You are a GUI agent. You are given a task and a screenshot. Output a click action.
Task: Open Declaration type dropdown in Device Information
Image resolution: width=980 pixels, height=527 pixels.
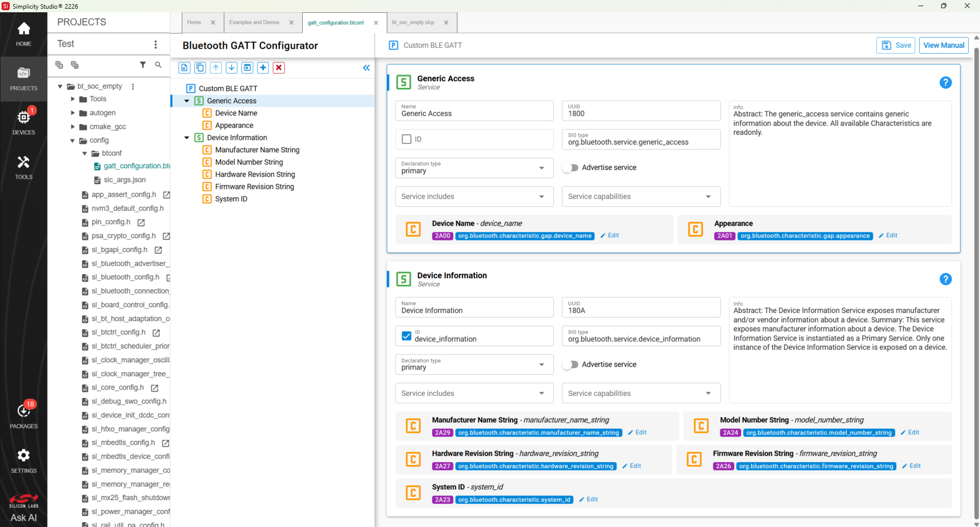pyautogui.click(x=474, y=365)
